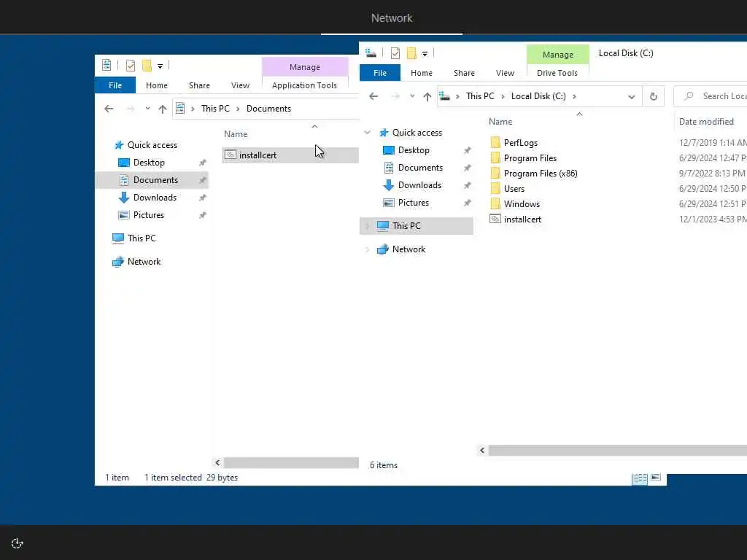Sort by Name column in Documents window
The image size is (747, 560).
click(x=236, y=134)
